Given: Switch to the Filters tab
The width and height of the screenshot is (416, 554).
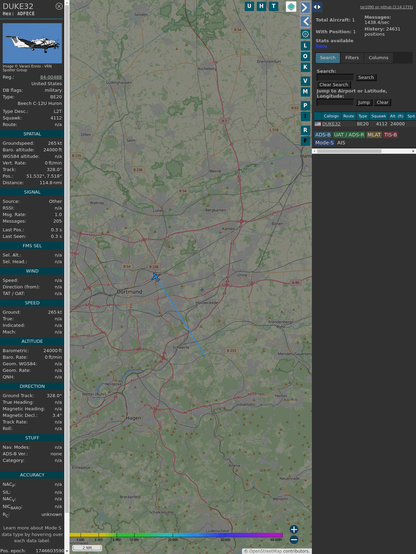Looking at the screenshot, I should pos(352,58).
